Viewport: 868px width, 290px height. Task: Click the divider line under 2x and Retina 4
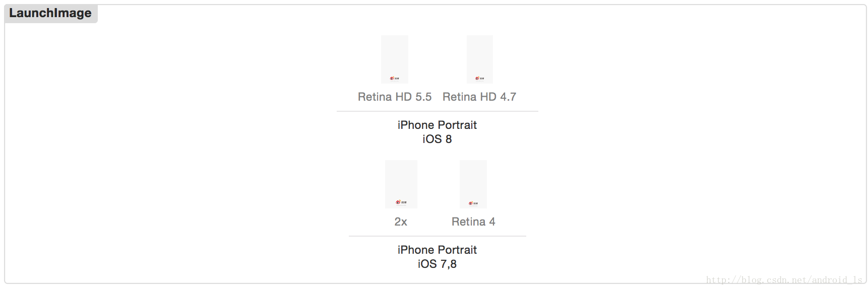438,236
